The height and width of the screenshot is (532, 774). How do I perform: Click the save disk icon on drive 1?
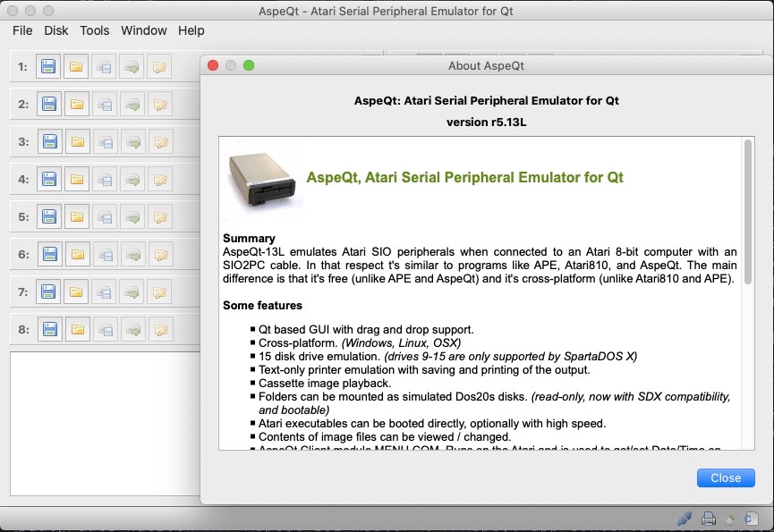[47, 66]
